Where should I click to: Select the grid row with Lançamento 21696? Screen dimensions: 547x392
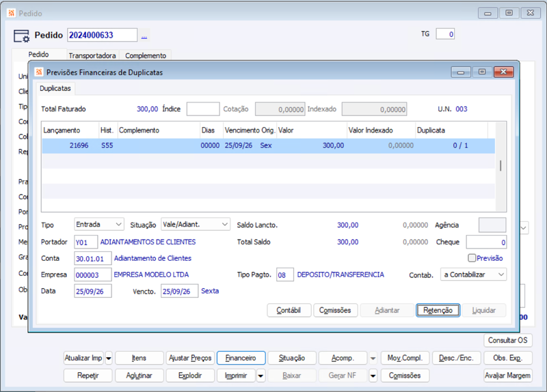pos(268,145)
